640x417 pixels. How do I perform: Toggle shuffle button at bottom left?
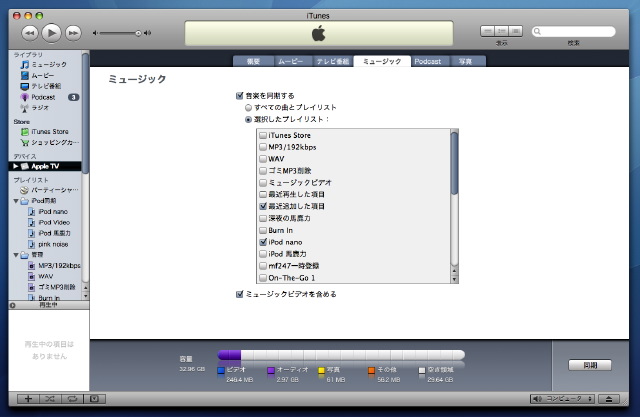pos(50,398)
